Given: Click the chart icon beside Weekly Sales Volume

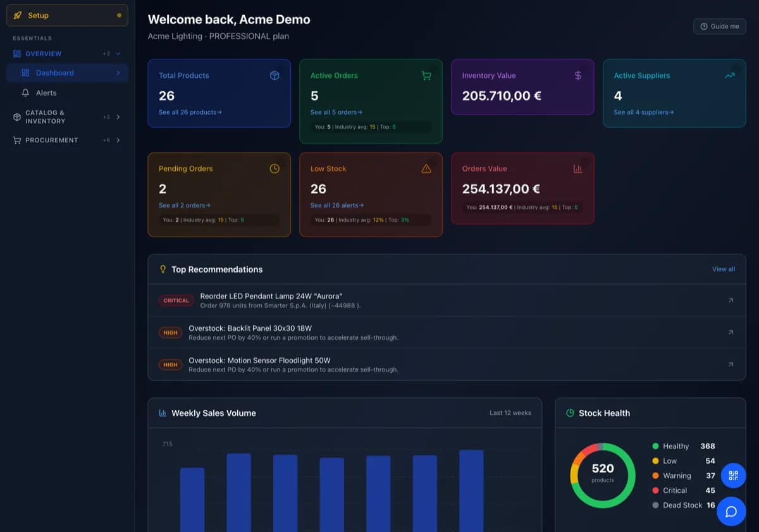Looking at the screenshot, I should coord(163,412).
